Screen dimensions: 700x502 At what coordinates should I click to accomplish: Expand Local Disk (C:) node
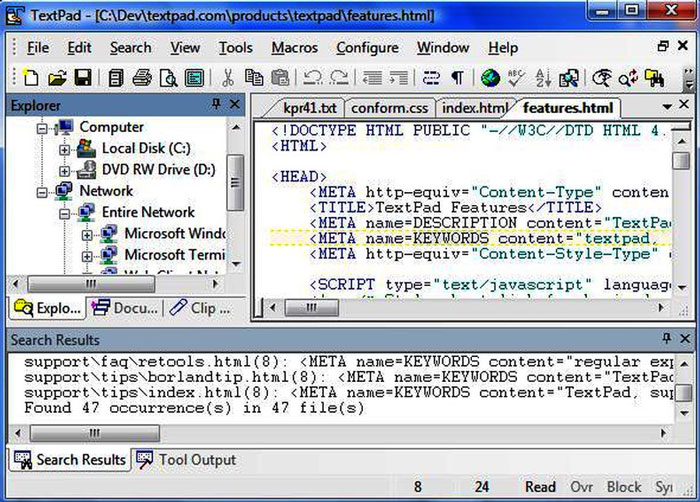[64, 150]
